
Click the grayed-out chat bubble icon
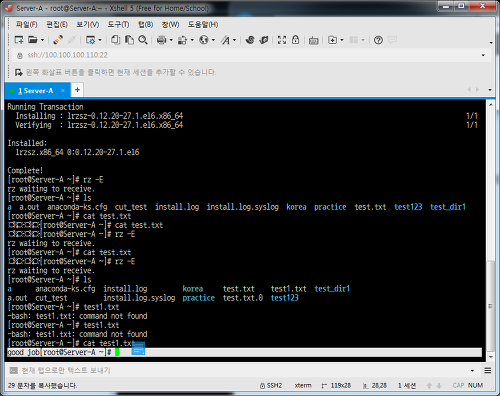point(392,40)
